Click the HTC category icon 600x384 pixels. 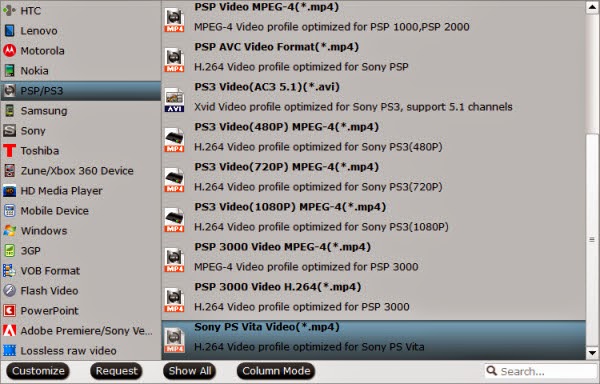[x=10, y=10]
